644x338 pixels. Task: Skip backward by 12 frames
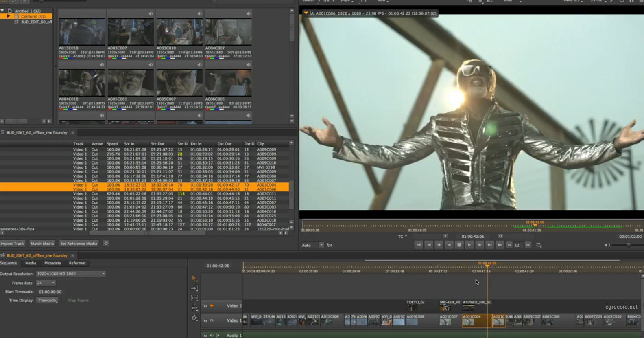pyautogui.click(x=509, y=245)
